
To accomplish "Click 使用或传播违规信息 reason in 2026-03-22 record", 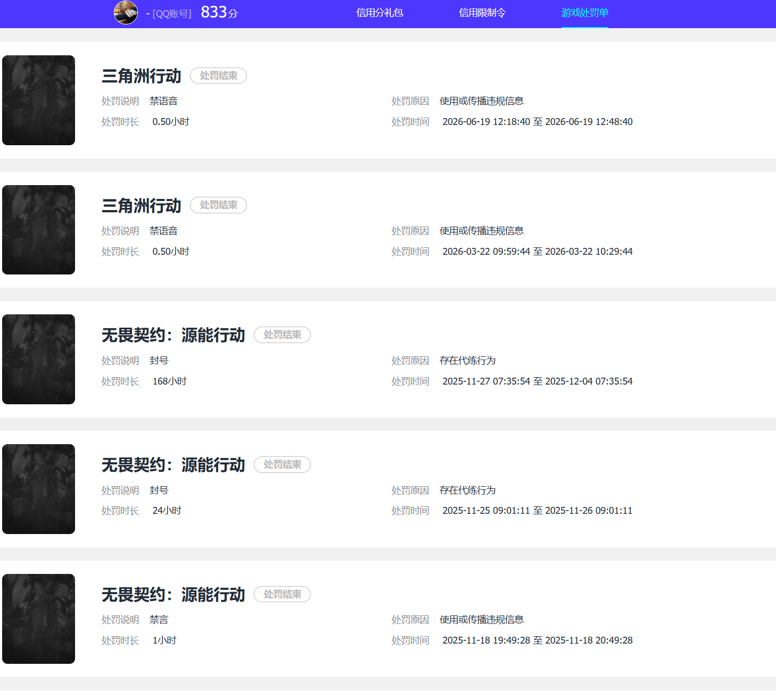I will (482, 231).
